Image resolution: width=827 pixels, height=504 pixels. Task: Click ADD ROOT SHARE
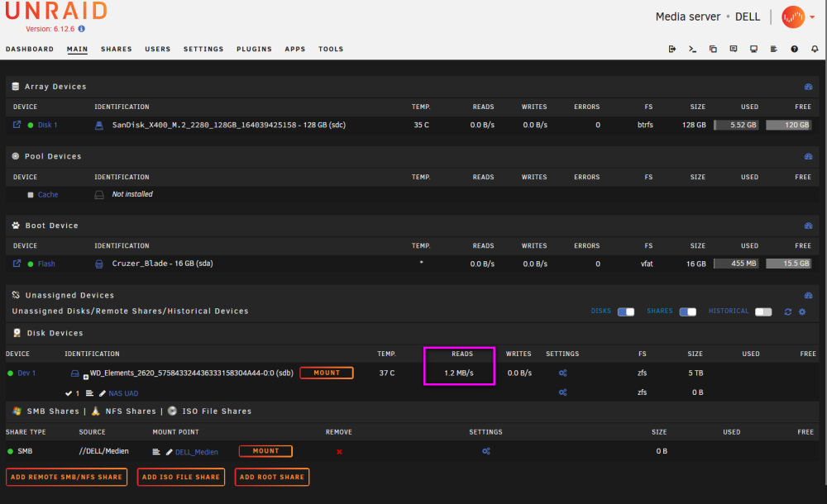pyautogui.click(x=272, y=477)
